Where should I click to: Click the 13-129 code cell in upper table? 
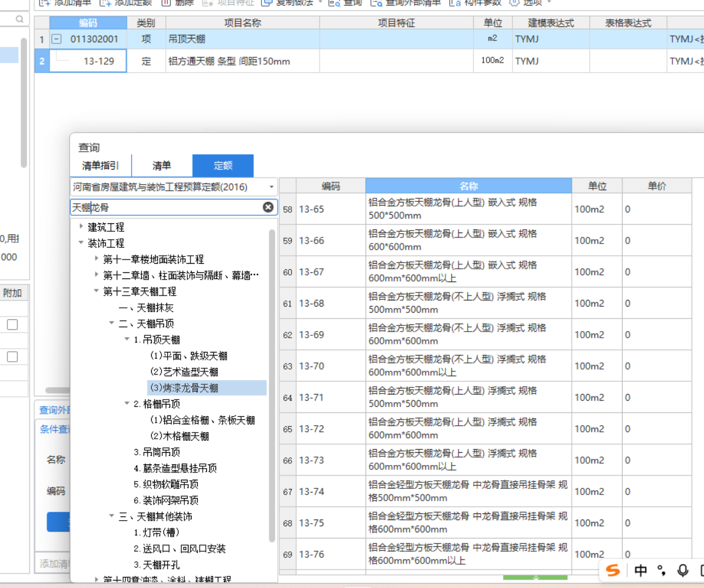(88, 61)
